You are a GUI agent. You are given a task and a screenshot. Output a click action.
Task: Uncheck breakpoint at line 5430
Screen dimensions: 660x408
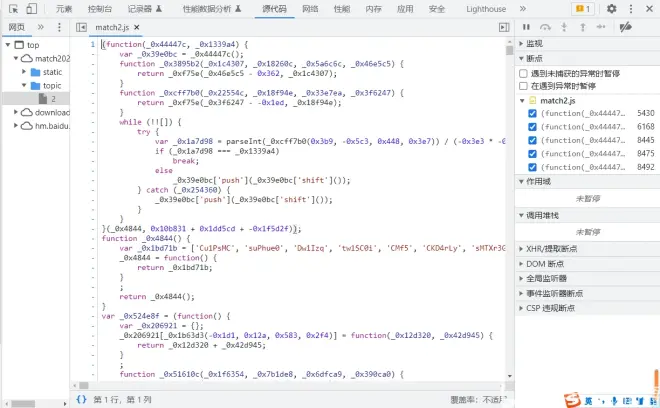[532, 114]
